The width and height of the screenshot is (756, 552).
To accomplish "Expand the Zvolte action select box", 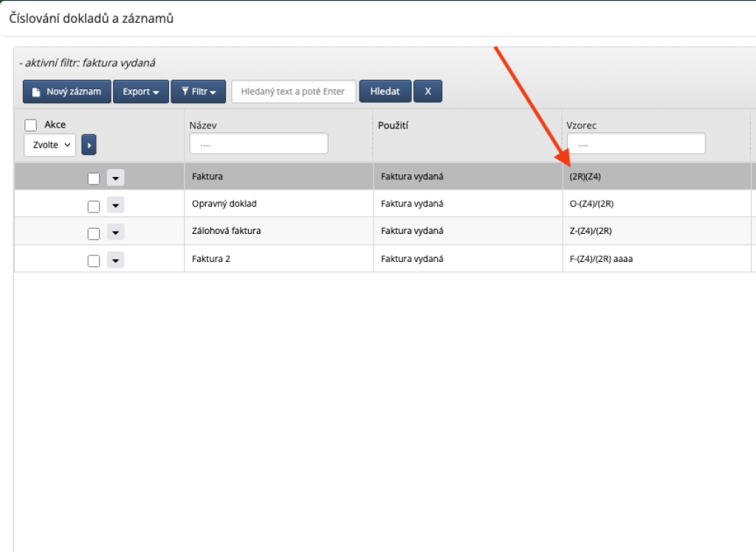I will coord(50,145).
